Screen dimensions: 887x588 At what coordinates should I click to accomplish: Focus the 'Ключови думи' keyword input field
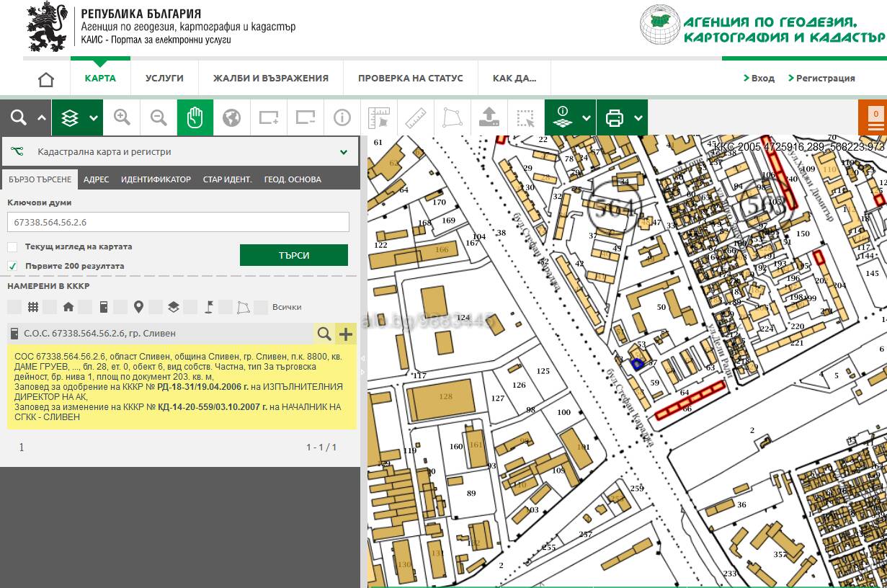pyautogui.click(x=178, y=222)
